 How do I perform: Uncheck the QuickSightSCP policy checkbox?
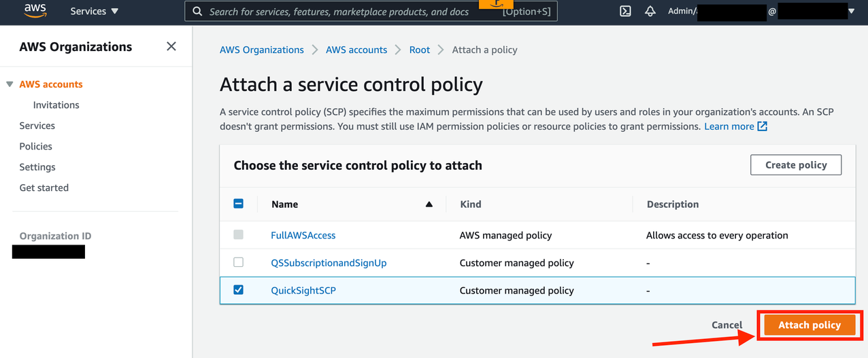238,289
